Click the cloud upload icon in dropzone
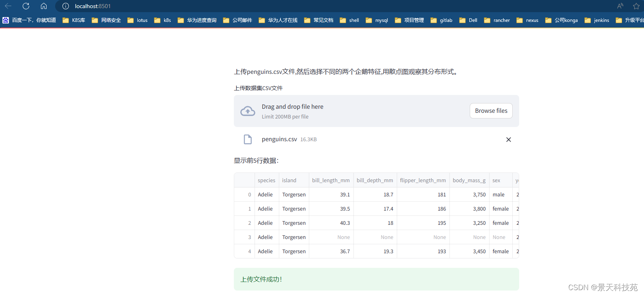The width and height of the screenshot is (644, 295). click(248, 111)
